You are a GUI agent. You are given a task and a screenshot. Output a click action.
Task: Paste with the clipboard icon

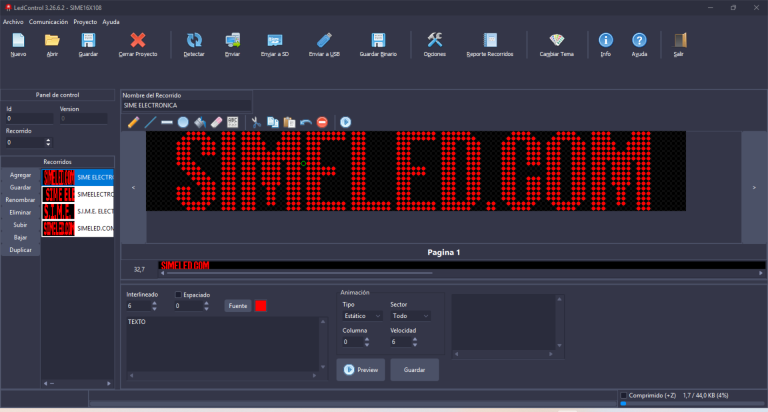pyautogui.click(x=289, y=122)
